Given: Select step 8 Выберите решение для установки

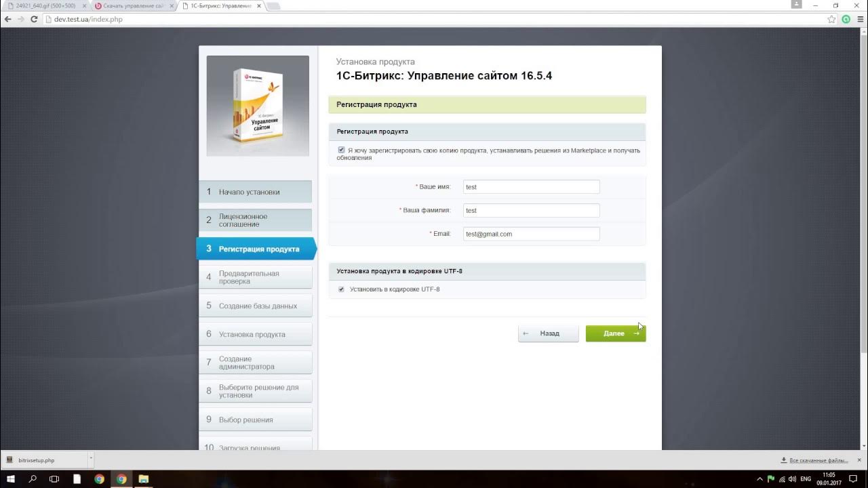Looking at the screenshot, I should click(x=255, y=391).
